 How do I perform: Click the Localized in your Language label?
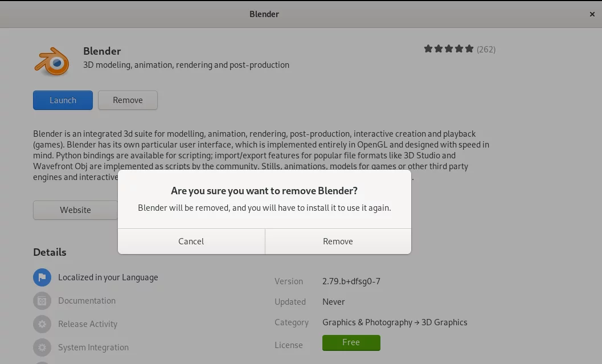[x=108, y=277]
